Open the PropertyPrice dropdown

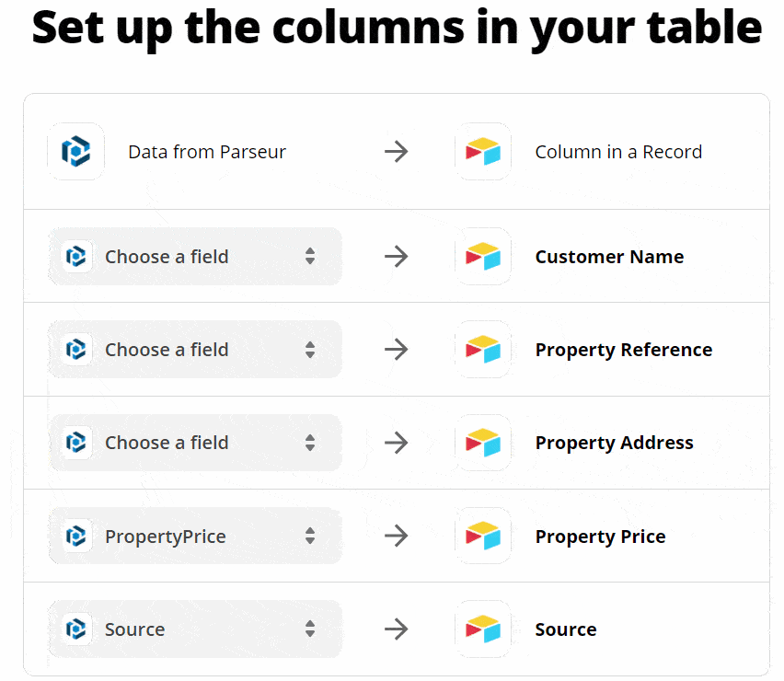[x=194, y=535]
